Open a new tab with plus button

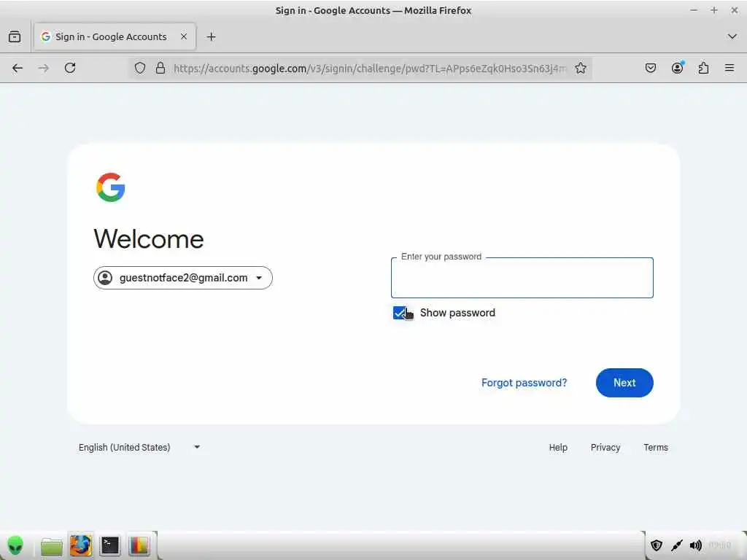click(x=211, y=36)
